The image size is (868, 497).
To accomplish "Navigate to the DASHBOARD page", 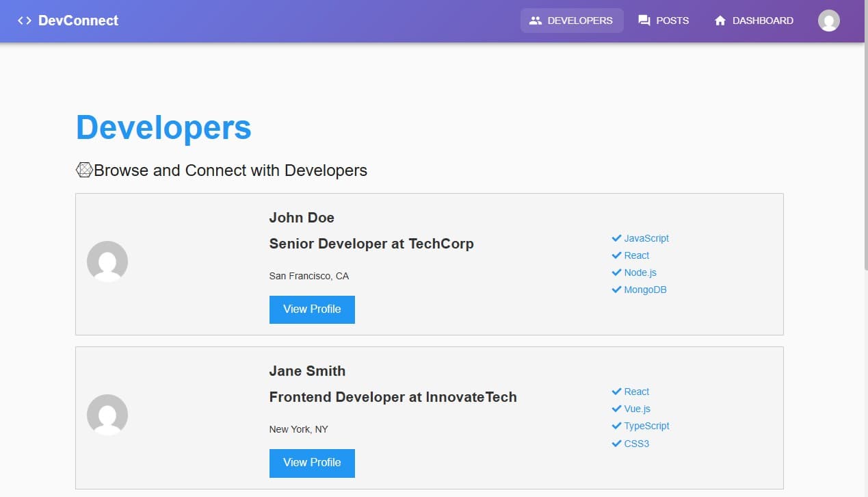I will [x=761, y=21].
